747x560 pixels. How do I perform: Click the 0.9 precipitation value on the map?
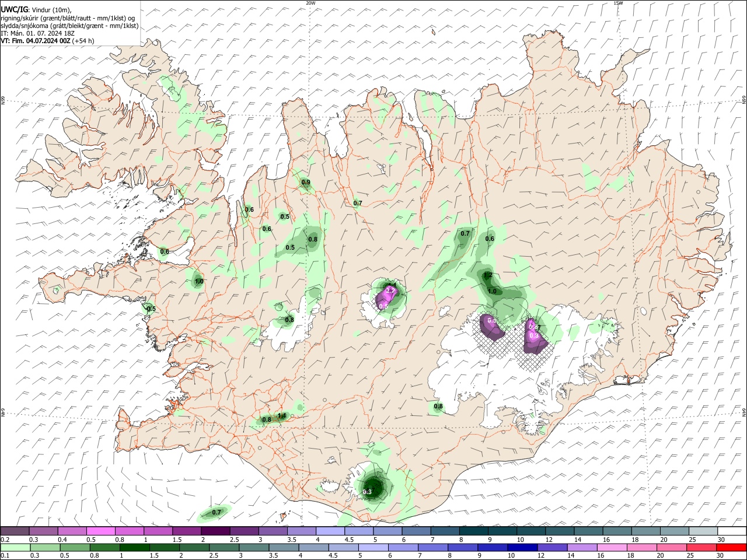pyautogui.click(x=306, y=183)
